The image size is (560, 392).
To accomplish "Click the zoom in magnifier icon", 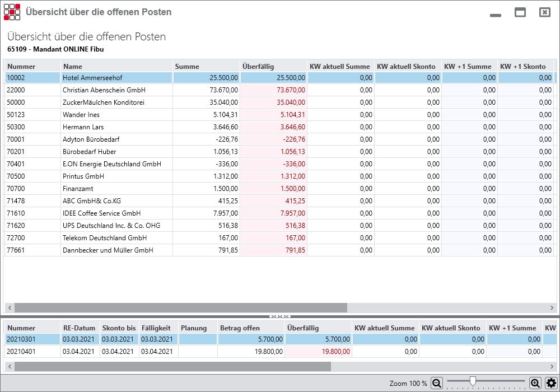I will pos(535,383).
